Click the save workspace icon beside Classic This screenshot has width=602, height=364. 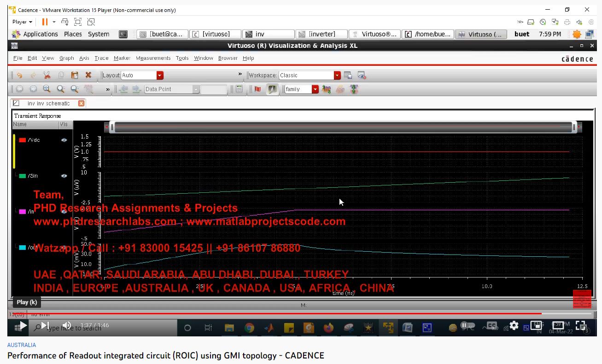[348, 75]
